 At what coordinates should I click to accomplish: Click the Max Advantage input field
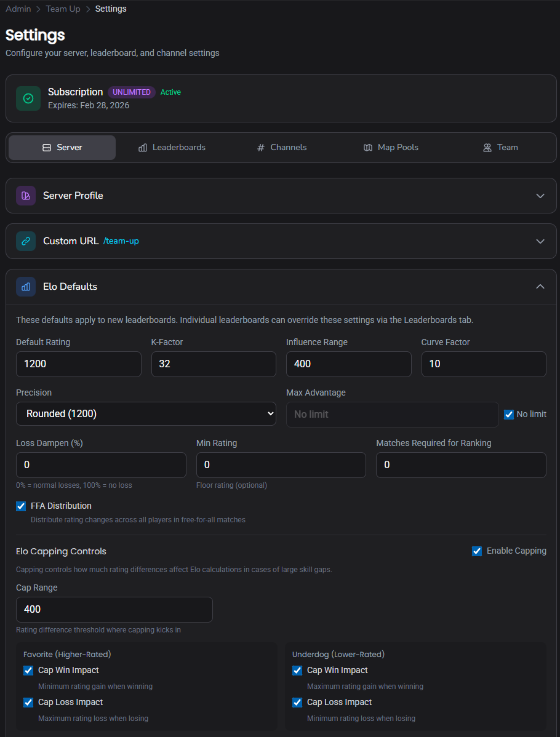393,415
